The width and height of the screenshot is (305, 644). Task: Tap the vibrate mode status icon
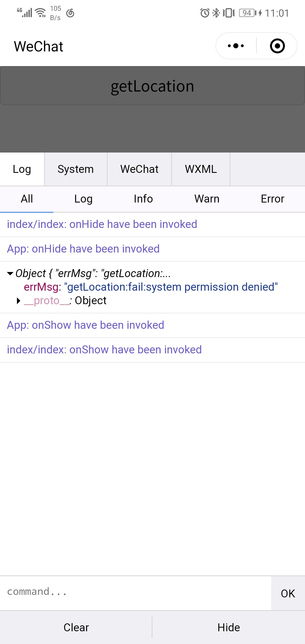[229, 13]
